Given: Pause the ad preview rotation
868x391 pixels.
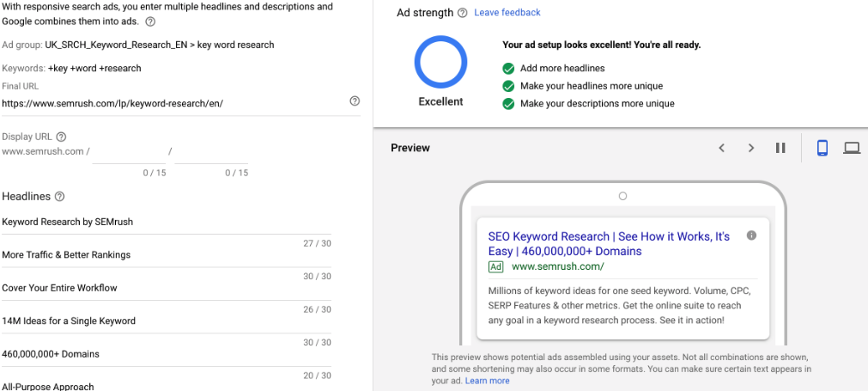Looking at the screenshot, I should pyautogui.click(x=780, y=148).
